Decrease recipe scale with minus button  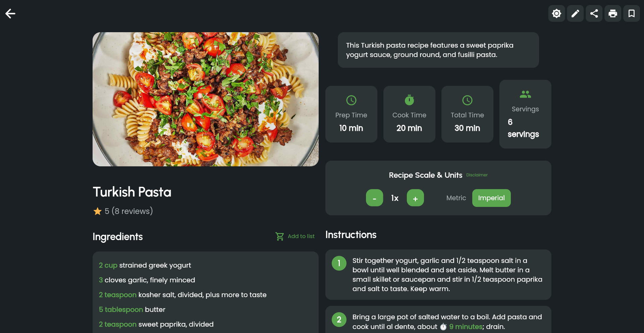click(374, 198)
